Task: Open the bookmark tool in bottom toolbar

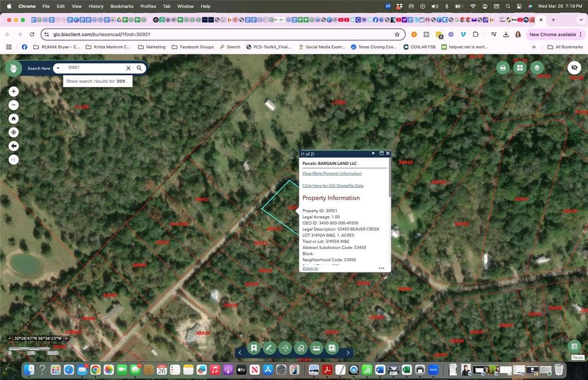Action: 254,348
